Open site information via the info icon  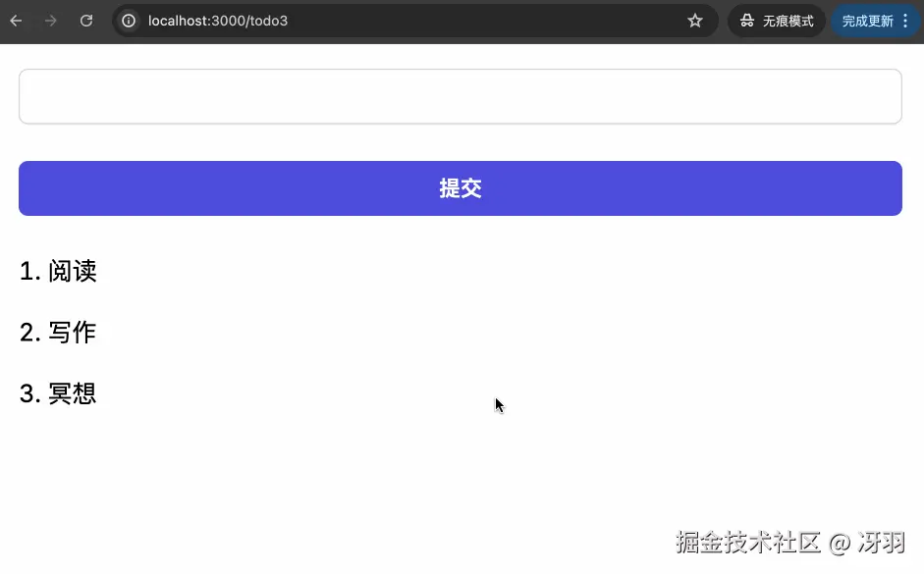point(128,20)
